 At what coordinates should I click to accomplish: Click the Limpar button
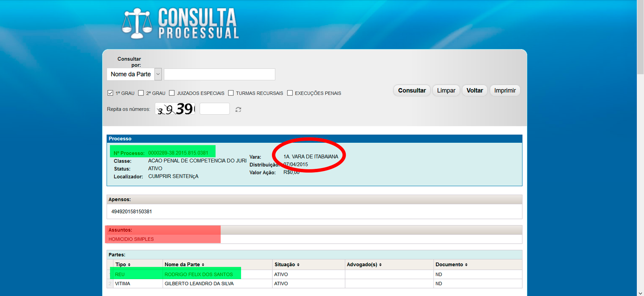[x=446, y=90]
